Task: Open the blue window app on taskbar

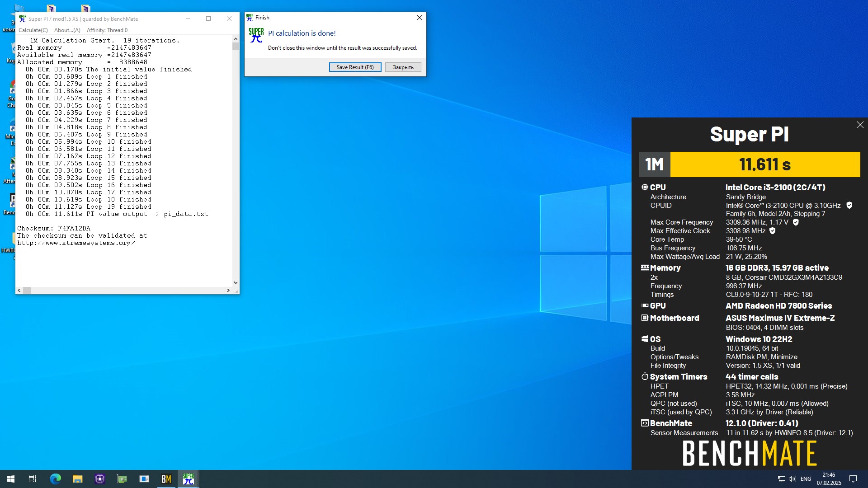Action: [x=144, y=479]
